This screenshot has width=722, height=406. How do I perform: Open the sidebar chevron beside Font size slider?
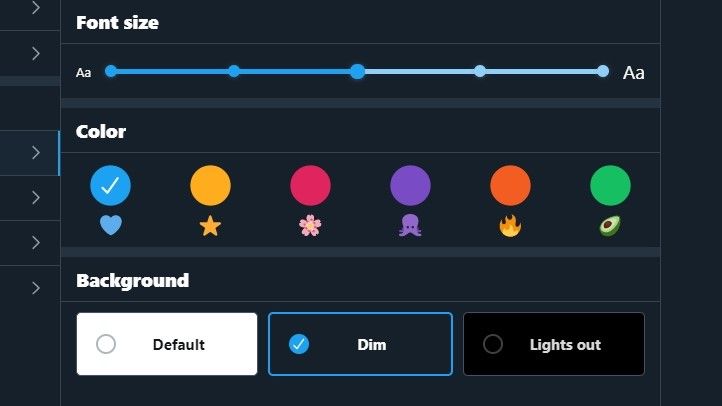click(36, 54)
